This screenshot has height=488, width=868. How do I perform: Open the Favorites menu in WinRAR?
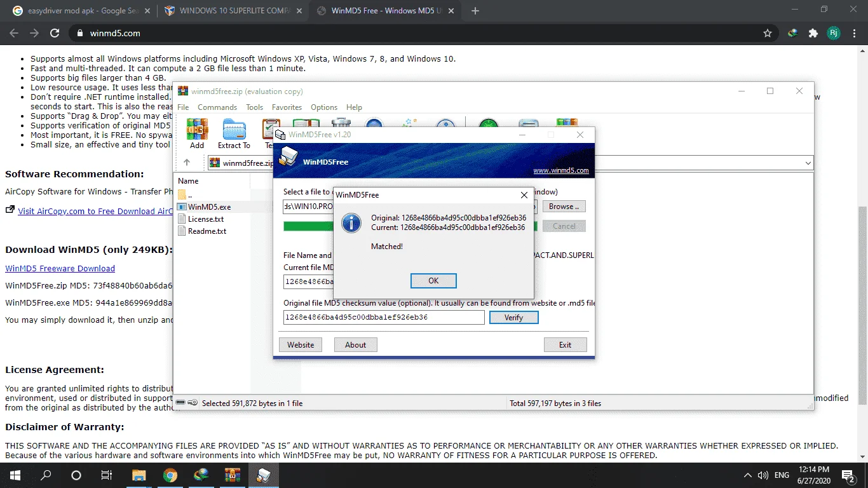[x=287, y=107]
